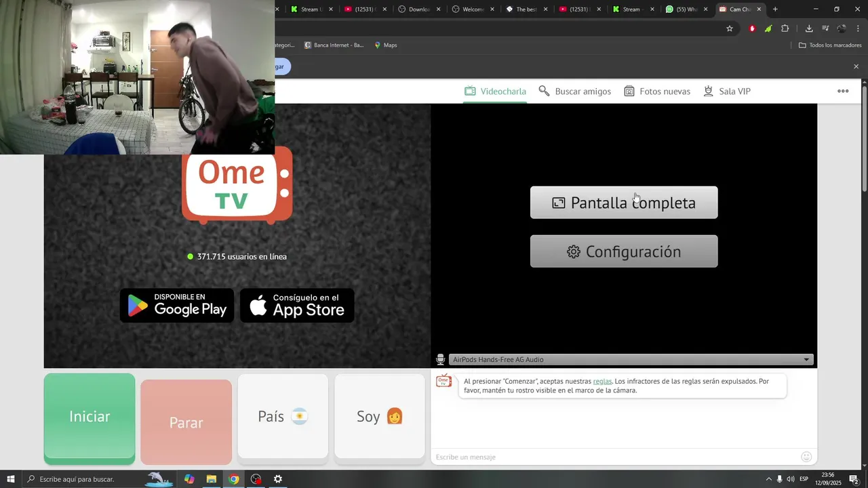Click the Chrome taskbar icon
Screen dimensions: 868x488
tap(234, 479)
